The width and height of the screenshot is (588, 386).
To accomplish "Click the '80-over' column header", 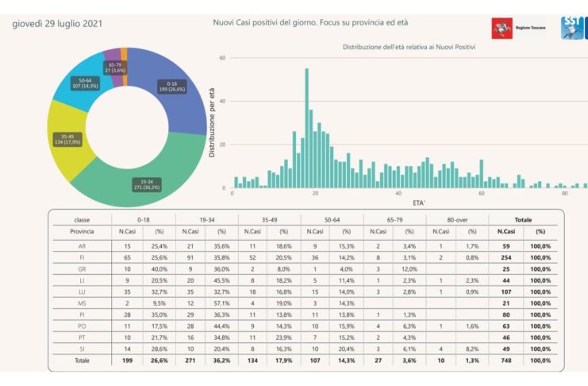I will (457, 220).
